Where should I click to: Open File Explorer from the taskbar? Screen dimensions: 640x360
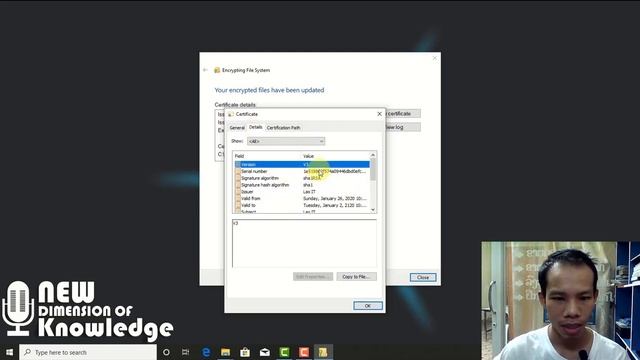click(x=225, y=352)
